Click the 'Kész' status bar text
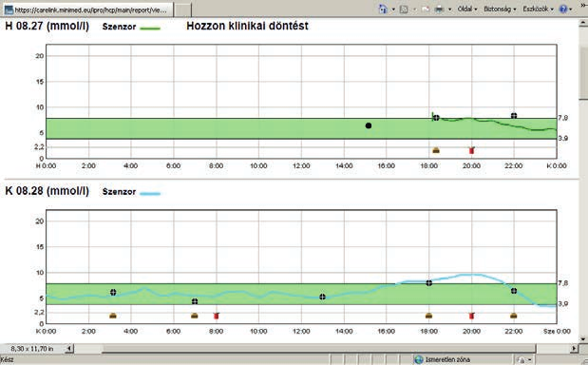The image size is (588, 365). pos(7,359)
